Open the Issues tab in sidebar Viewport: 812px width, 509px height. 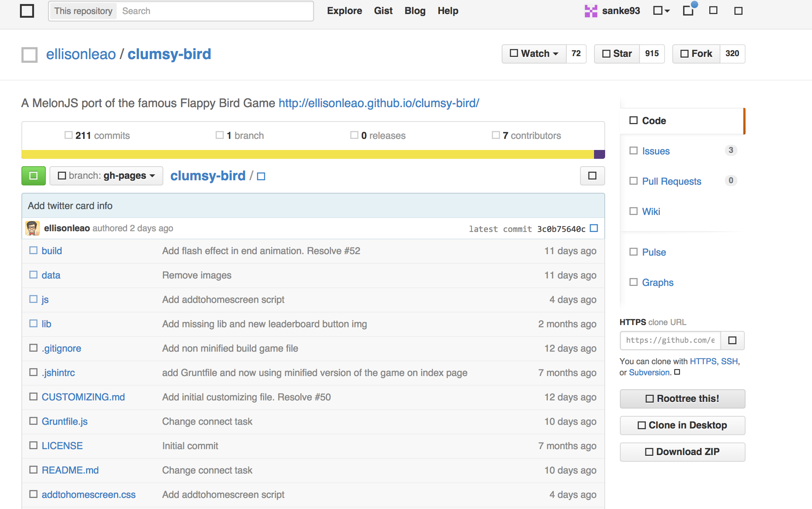point(655,151)
